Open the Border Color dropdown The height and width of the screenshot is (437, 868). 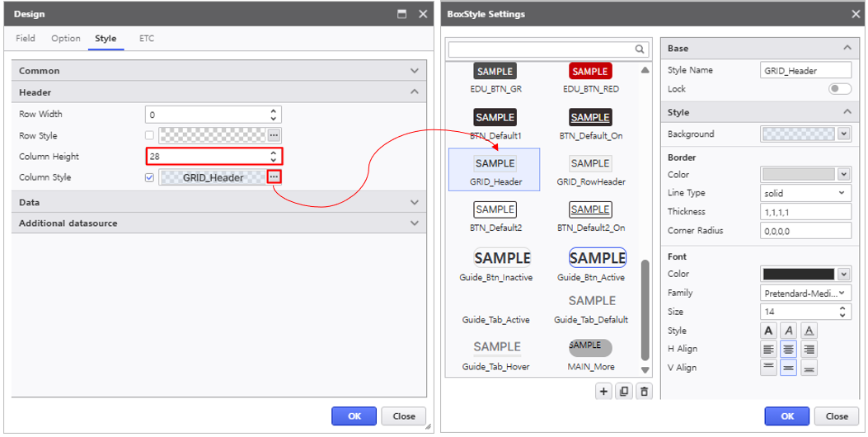tap(843, 175)
